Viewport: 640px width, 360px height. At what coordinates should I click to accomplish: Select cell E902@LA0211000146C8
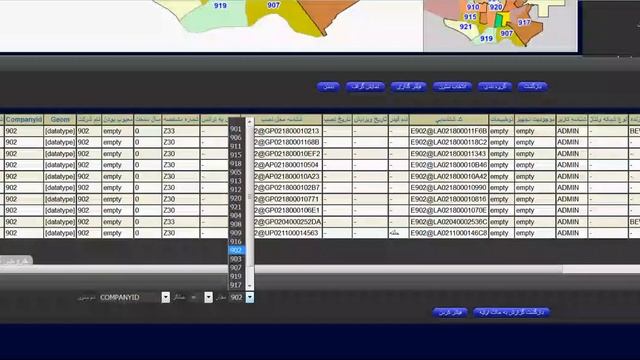[449, 233]
